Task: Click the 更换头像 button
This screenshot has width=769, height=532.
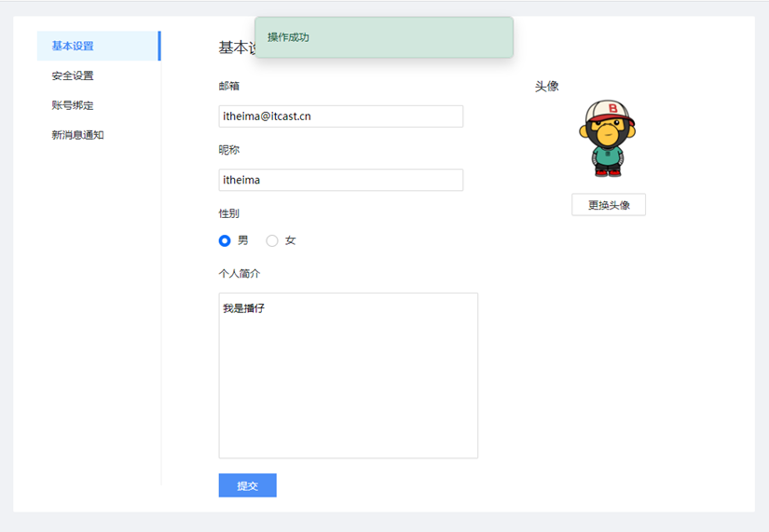Action: (608, 205)
